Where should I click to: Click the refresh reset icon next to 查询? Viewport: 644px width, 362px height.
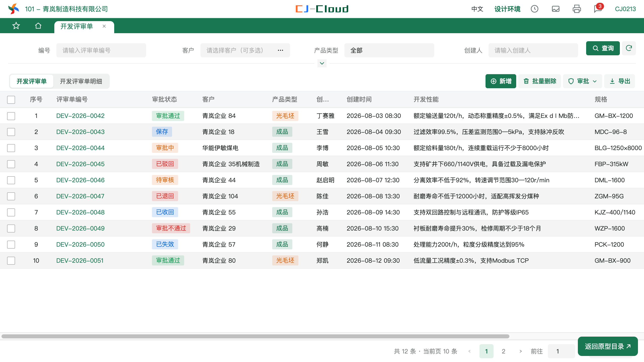pyautogui.click(x=629, y=48)
